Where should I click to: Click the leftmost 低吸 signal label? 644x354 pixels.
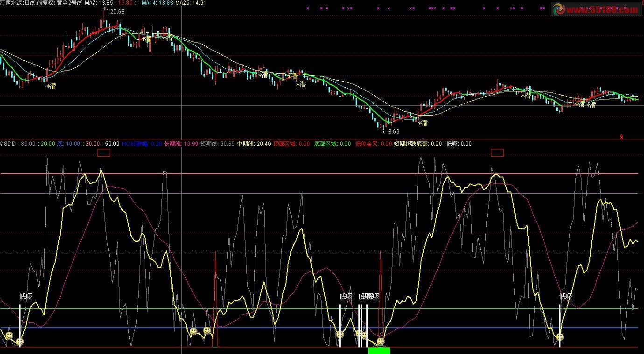[x=26, y=296]
